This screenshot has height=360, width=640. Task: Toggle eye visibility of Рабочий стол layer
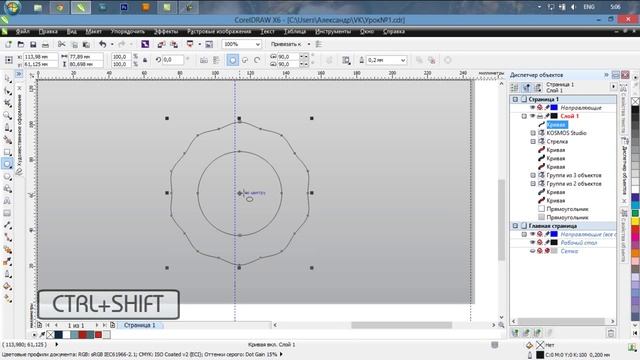coord(532,242)
